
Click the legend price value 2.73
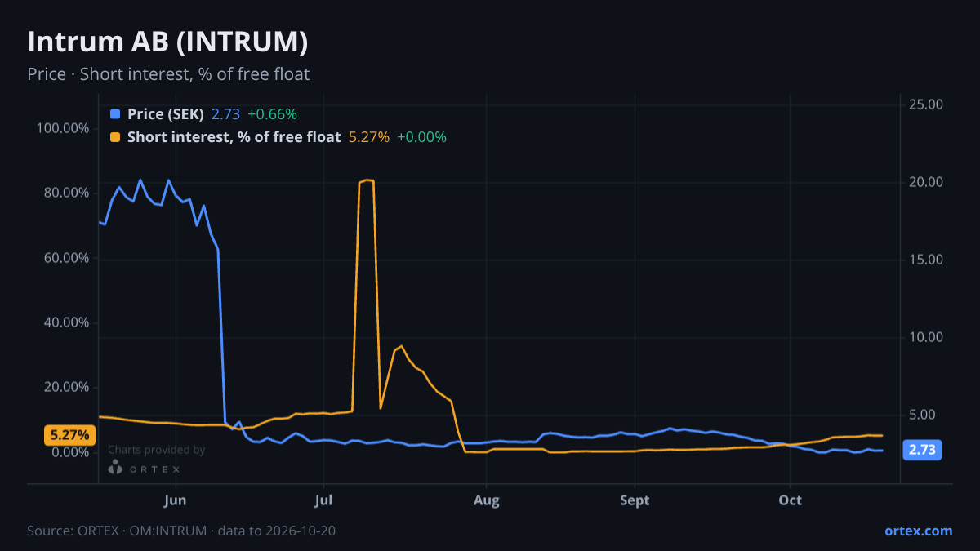pos(225,114)
